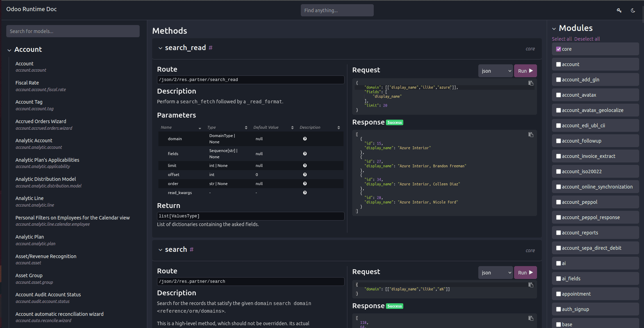Toggle dark mode moon icon
644x328 pixels.
633,10
